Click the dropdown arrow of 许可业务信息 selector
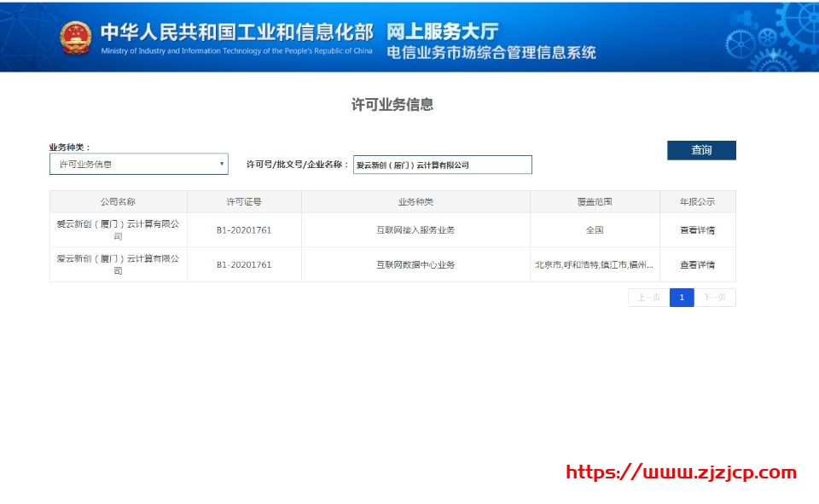Viewport: 819px width, 504px height. pos(222,164)
